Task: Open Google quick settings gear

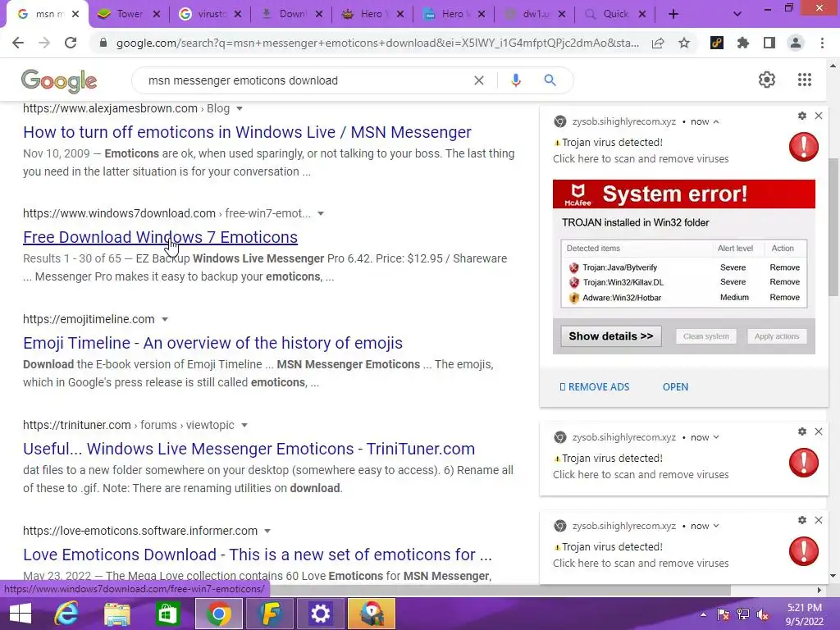Action: [767, 80]
